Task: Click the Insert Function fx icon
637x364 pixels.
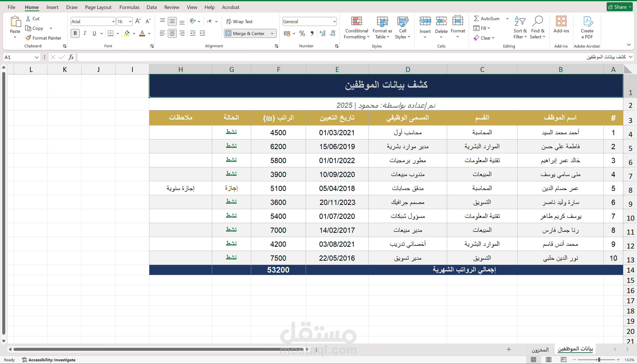Action: point(71,57)
